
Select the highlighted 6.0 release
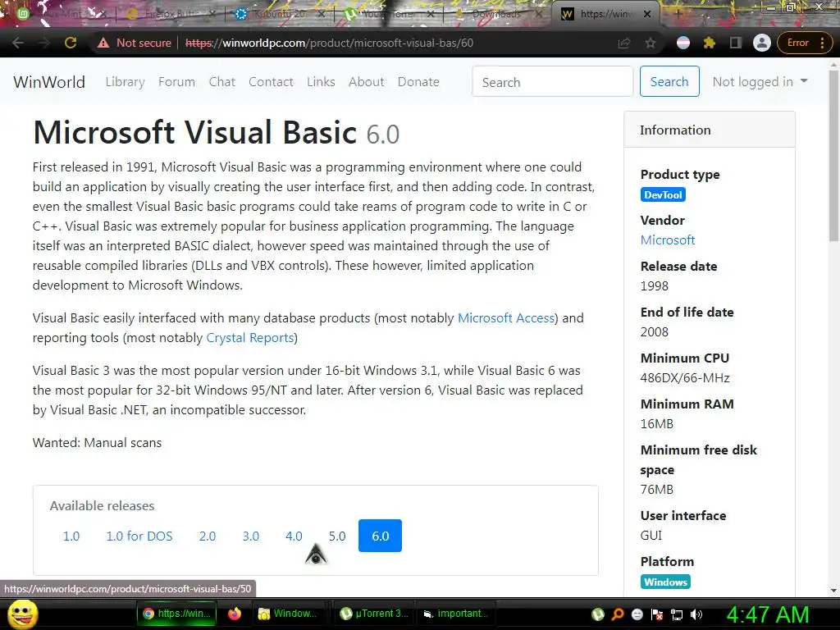click(380, 536)
